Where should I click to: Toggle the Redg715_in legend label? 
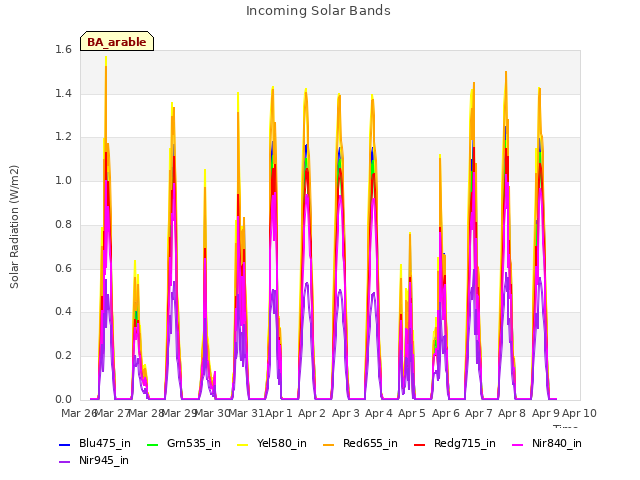click(x=465, y=444)
